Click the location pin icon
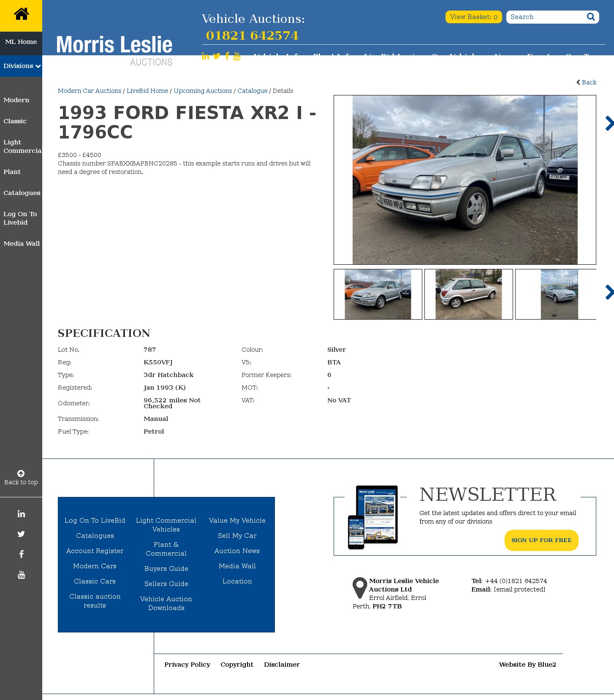614x700 pixels. pos(360,588)
